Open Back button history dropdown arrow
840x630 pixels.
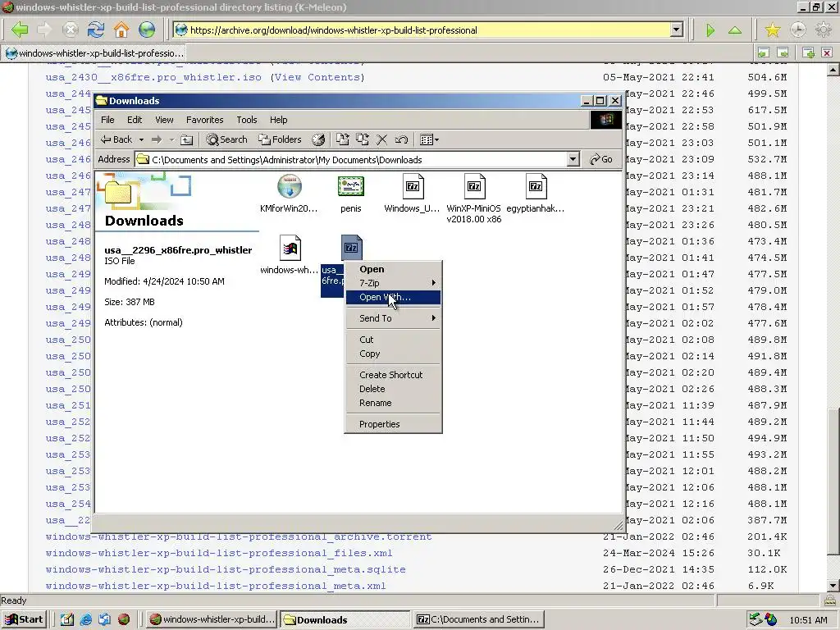(x=141, y=139)
